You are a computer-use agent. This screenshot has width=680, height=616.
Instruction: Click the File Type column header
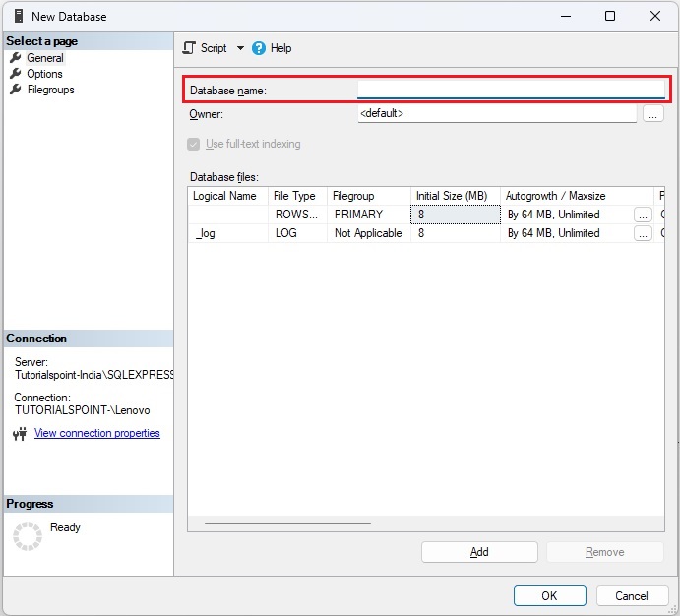297,196
